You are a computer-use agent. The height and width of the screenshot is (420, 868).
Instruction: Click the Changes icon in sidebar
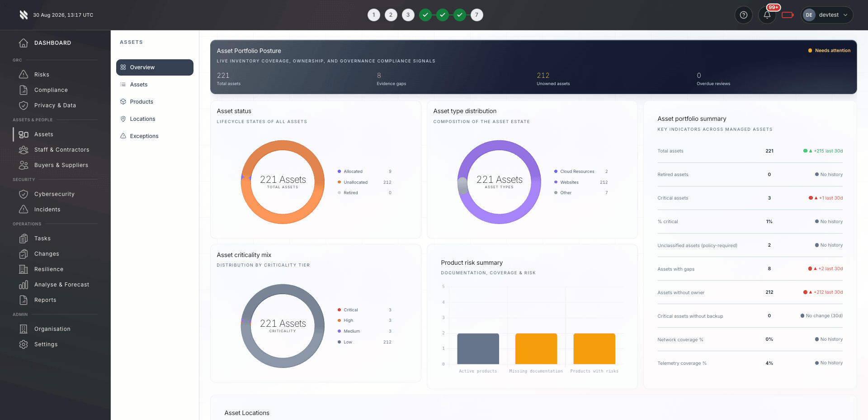(x=24, y=254)
